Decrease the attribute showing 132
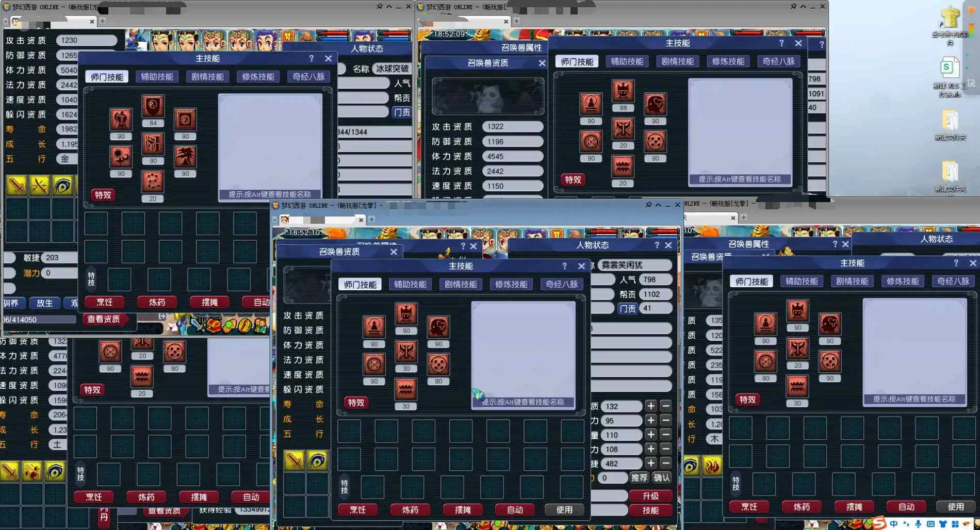Screen dimensions: 980x530 pyautogui.click(x=666, y=406)
